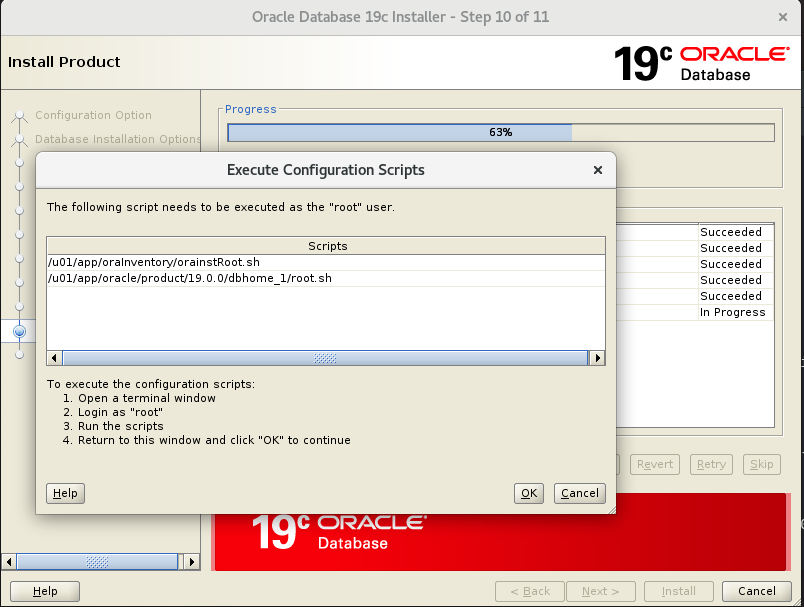Click the Skip button in installer
The width and height of the screenshot is (804, 607).
[761, 464]
